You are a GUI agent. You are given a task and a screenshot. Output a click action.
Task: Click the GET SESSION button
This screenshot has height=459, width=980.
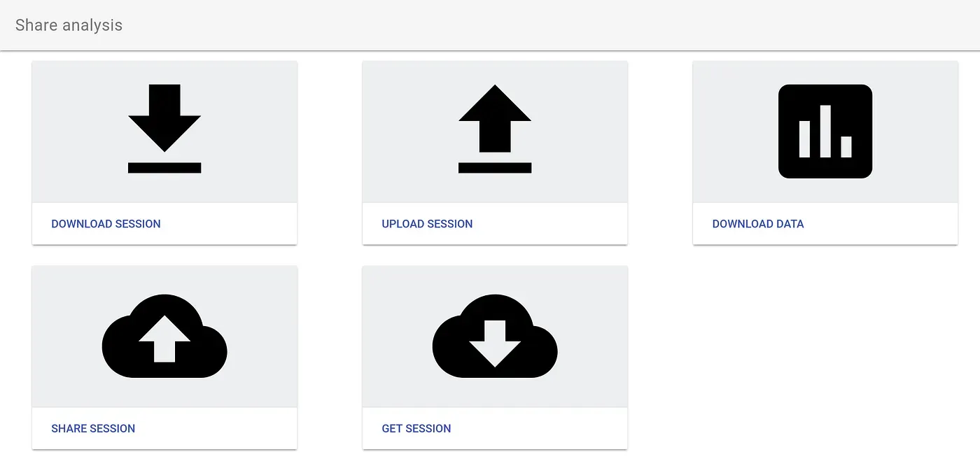pos(416,428)
